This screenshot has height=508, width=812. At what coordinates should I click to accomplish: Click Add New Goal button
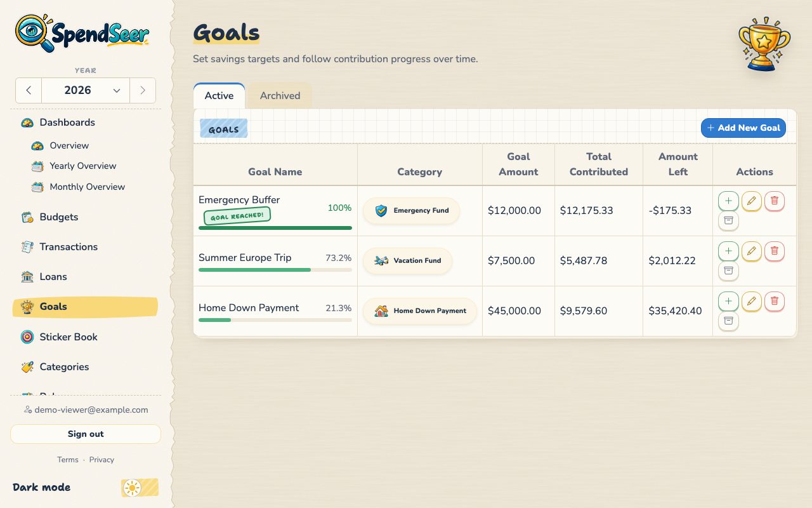pos(743,128)
